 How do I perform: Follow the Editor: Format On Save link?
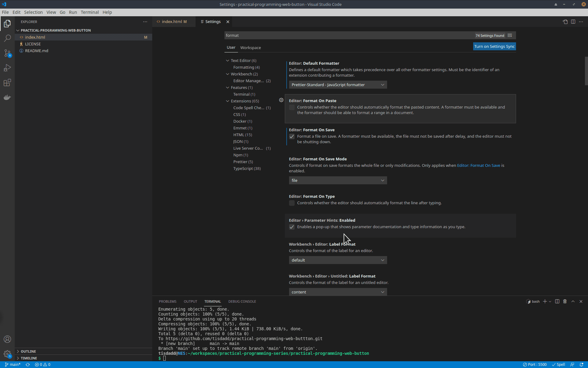tap(478, 165)
